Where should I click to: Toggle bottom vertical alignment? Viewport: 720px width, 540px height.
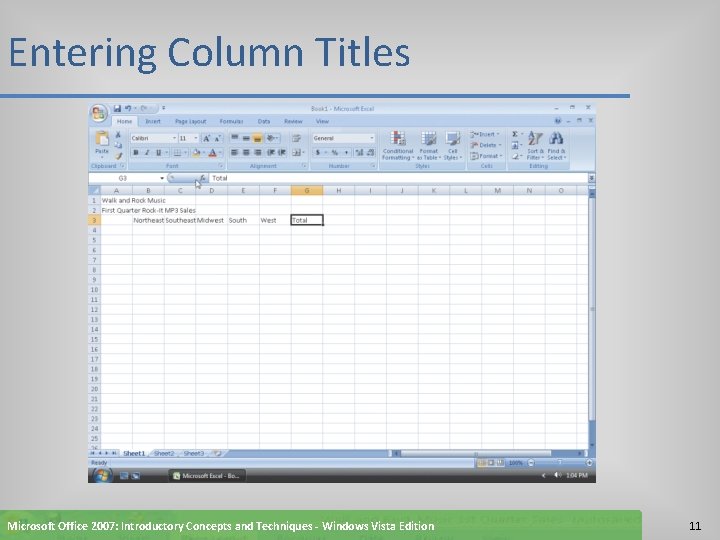[x=258, y=138]
